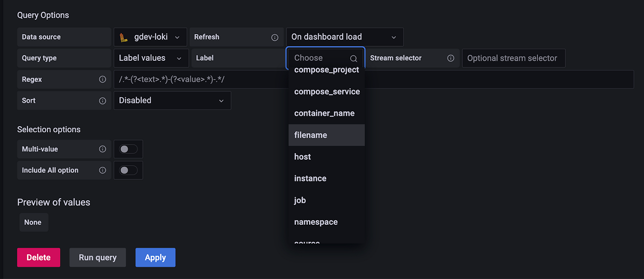Toggle the Include All option switch
This screenshot has width=644, height=279.
(x=128, y=170)
